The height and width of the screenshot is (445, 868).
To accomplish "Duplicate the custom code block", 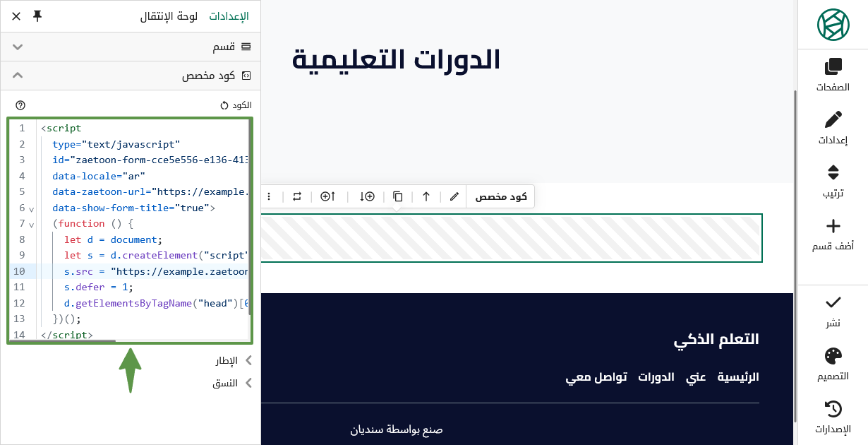I will pos(398,196).
